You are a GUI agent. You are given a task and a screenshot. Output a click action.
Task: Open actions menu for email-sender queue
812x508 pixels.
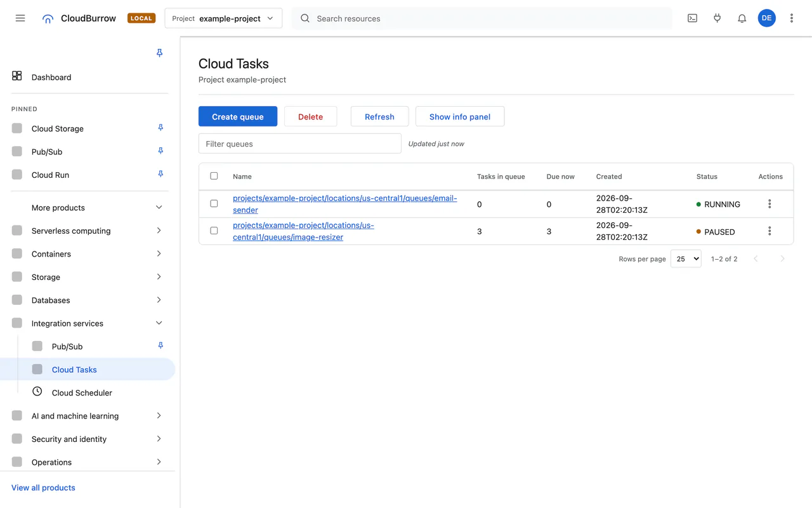pyautogui.click(x=769, y=204)
